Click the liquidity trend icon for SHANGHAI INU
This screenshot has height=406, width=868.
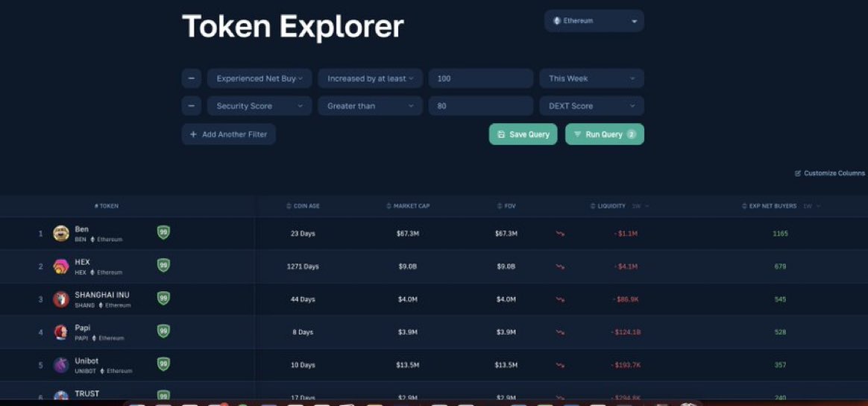coord(560,300)
